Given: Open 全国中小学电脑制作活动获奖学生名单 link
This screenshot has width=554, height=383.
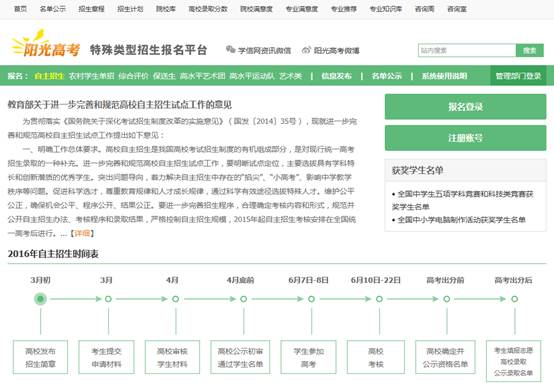Looking at the screenshot, I should (461, 220).
